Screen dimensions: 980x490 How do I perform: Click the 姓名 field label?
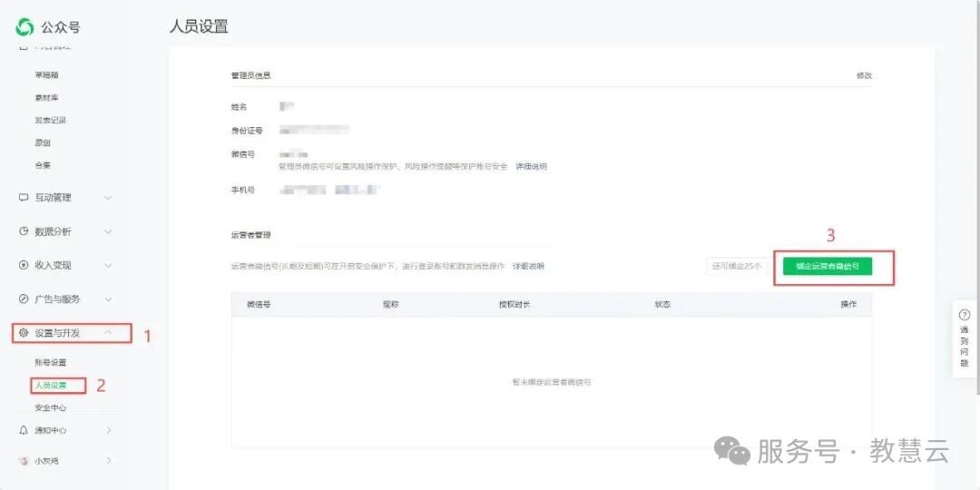239,107
